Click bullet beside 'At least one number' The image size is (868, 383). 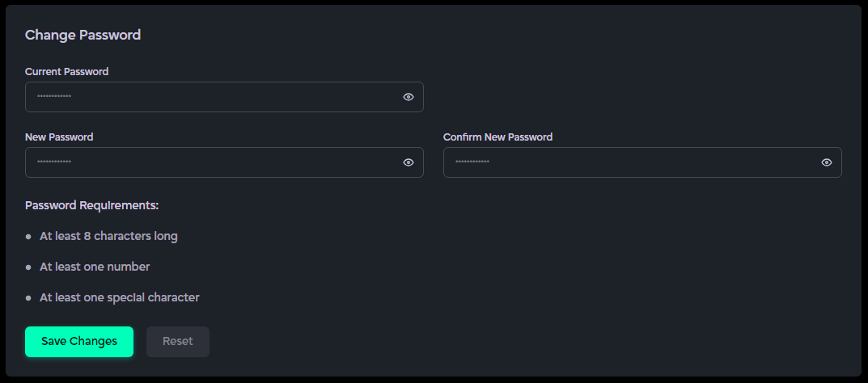tap(28, 267)
